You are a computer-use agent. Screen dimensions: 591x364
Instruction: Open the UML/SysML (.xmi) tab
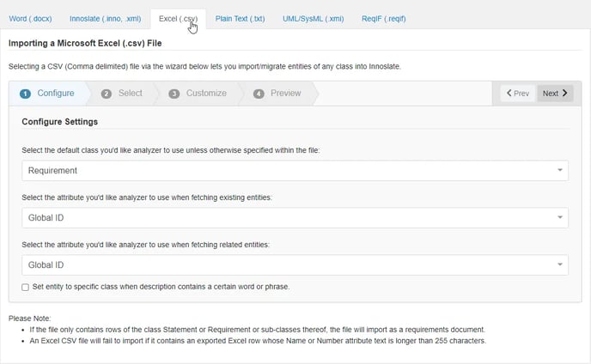tap(314, 19)
